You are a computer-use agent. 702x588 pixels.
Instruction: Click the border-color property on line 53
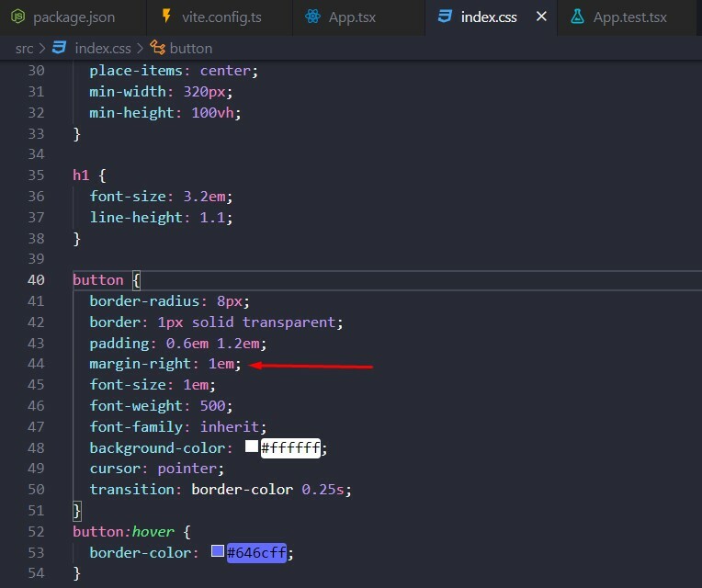(141, 553)
